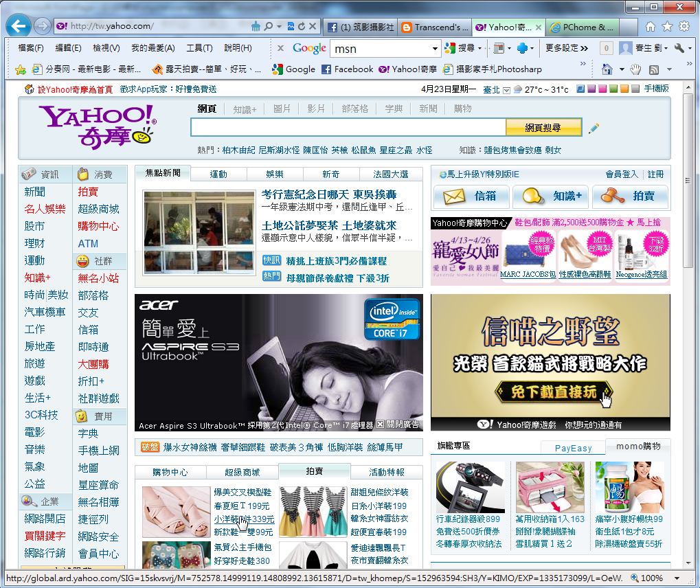This screenshot has width=700, height=588.
Task: Open the dropdown arrow next to home icon
Action: (622, 69)
